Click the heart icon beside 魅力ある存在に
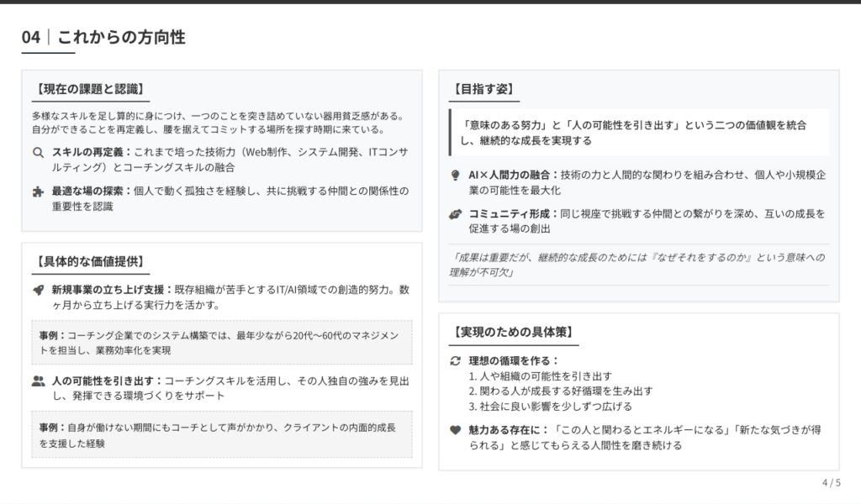Screen dimensions: 861x504 point(455,430)
